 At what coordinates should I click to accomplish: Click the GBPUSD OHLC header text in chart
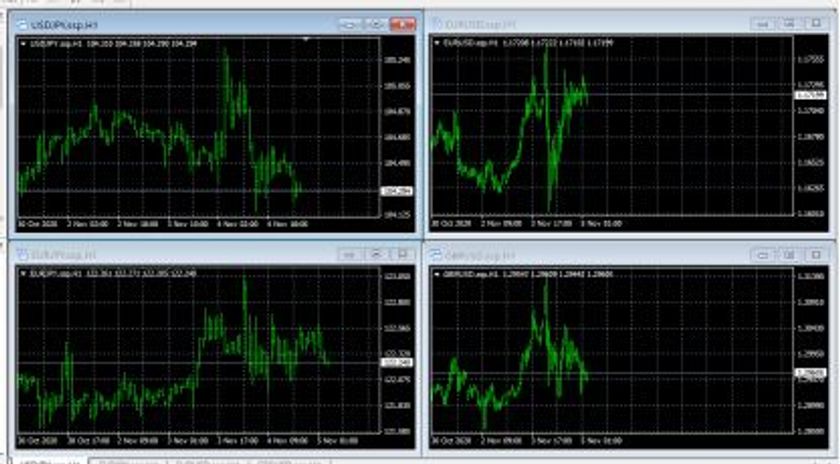coord(528,274)
